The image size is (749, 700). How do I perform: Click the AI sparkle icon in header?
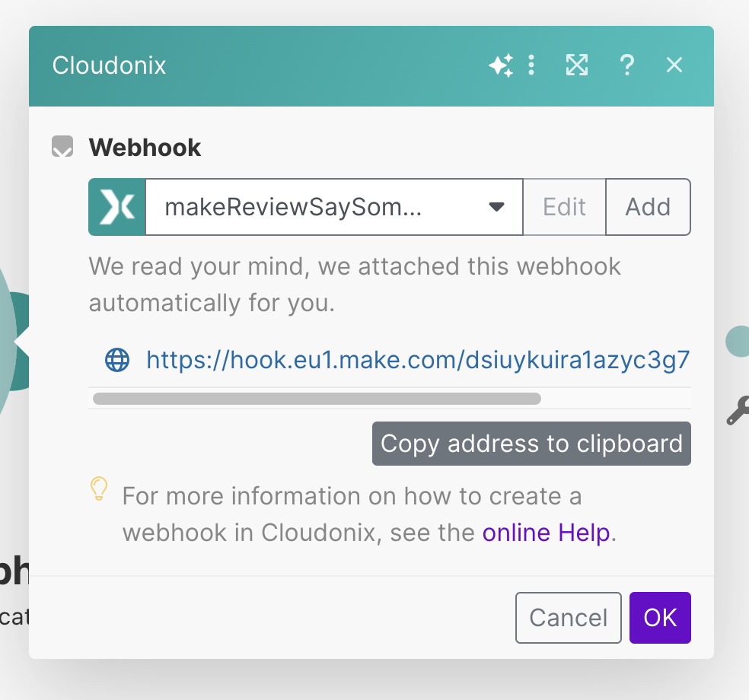[x=500, y=66]
